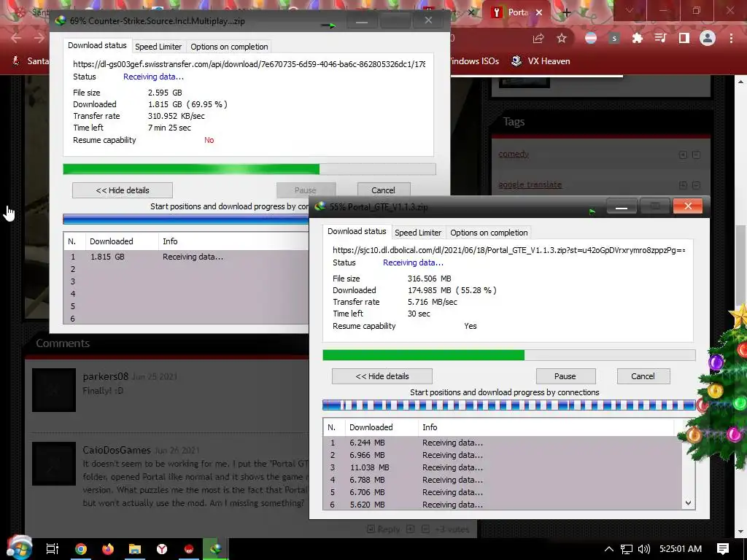Open the Chrome profile avatar menu
This screenshot has width=747, height=560.
[708, 38]
